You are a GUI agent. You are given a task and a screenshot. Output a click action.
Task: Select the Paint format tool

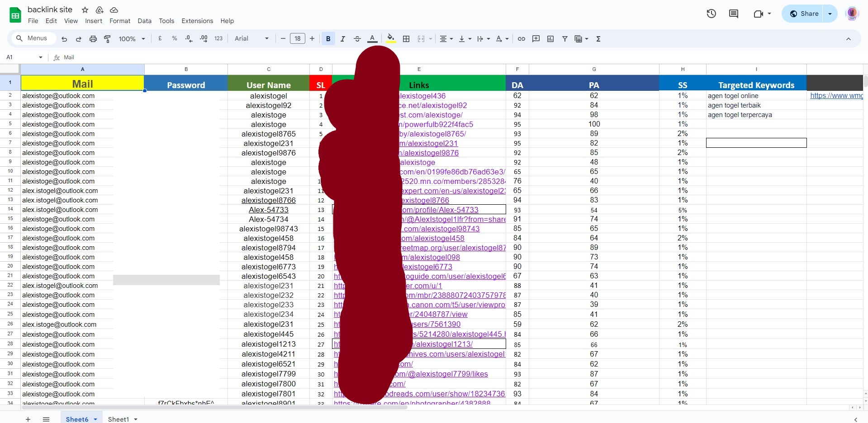[107, 39]
